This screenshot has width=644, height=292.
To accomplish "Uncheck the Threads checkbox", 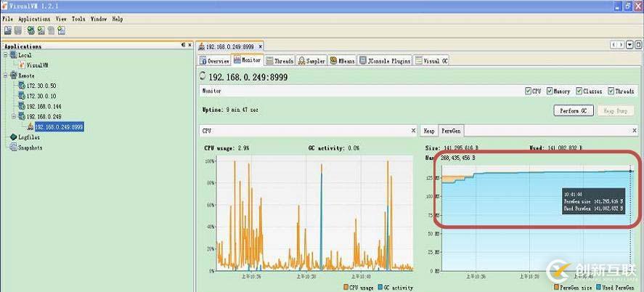I will pyautogui.click(x=611, y=92).
